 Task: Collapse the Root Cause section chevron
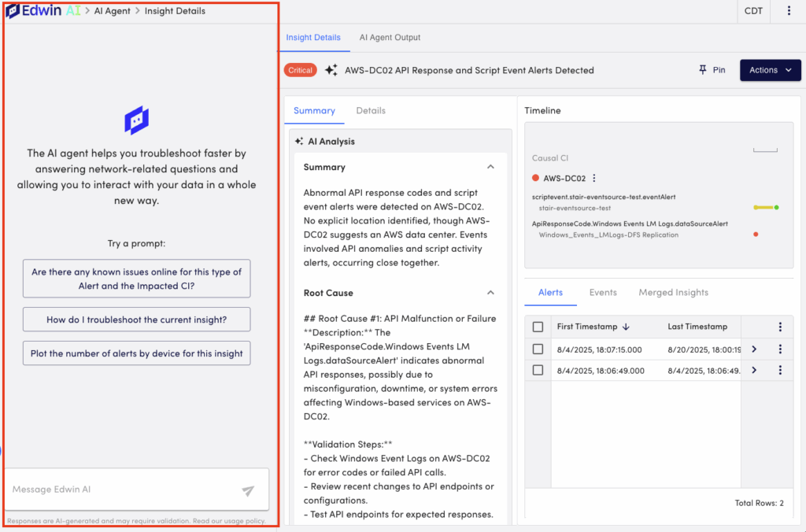(490, 293)
